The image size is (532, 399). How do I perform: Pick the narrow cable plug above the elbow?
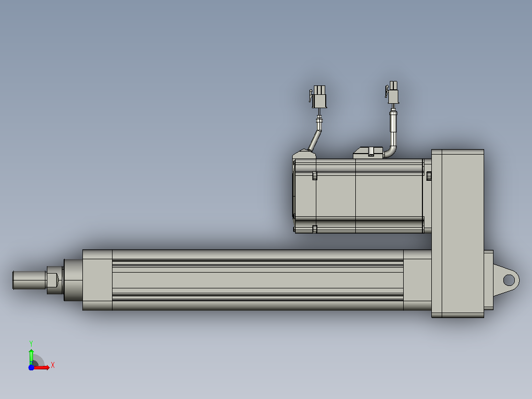(x=392, y=92)
